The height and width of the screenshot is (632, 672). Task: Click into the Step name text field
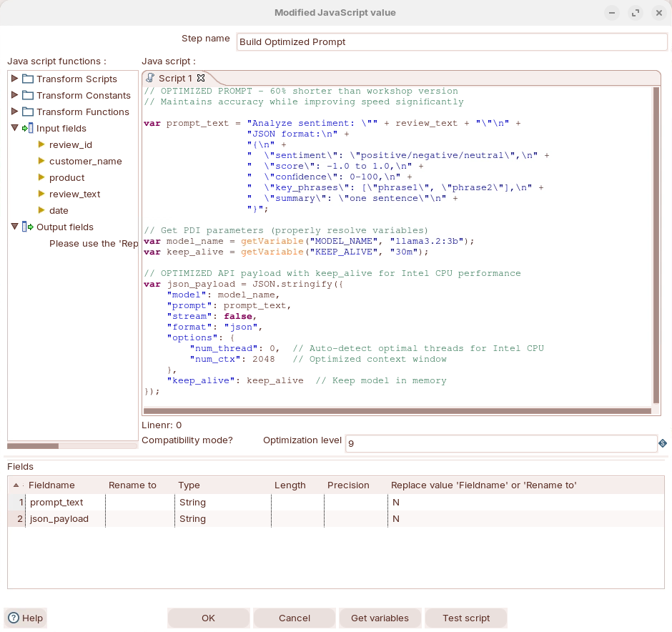click(450, 42)
